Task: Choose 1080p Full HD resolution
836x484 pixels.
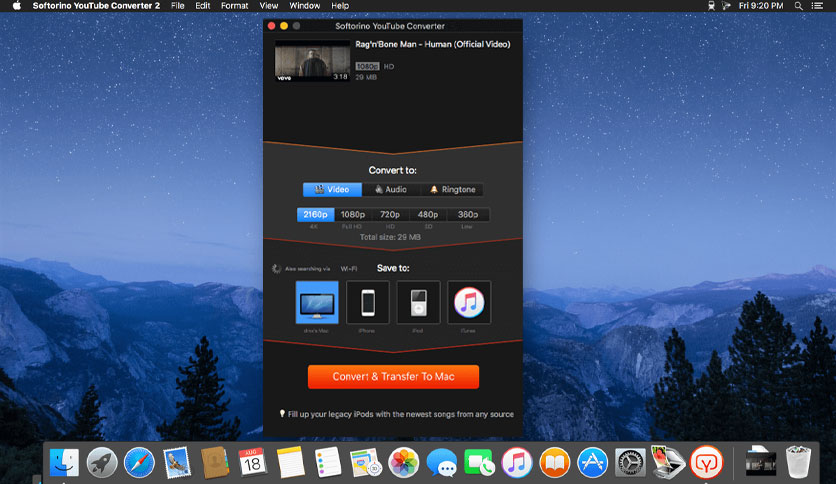Action: pyautogui.click(x=352, y=214)
